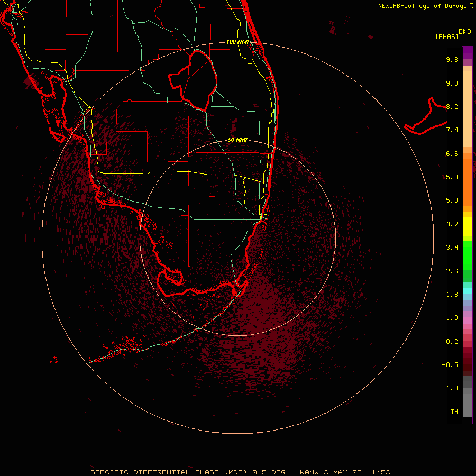Image resolution: width=476 pixels, height=476 pixels.
Task: Click the 7.4 value on the color scale
Action: point(452,130)
